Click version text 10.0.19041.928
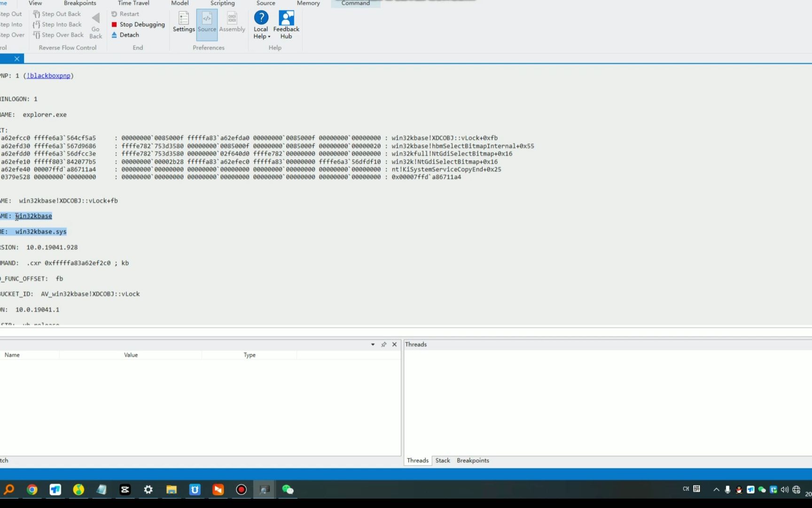This screenshot has height=508, width=812. (x=52, y=247)
